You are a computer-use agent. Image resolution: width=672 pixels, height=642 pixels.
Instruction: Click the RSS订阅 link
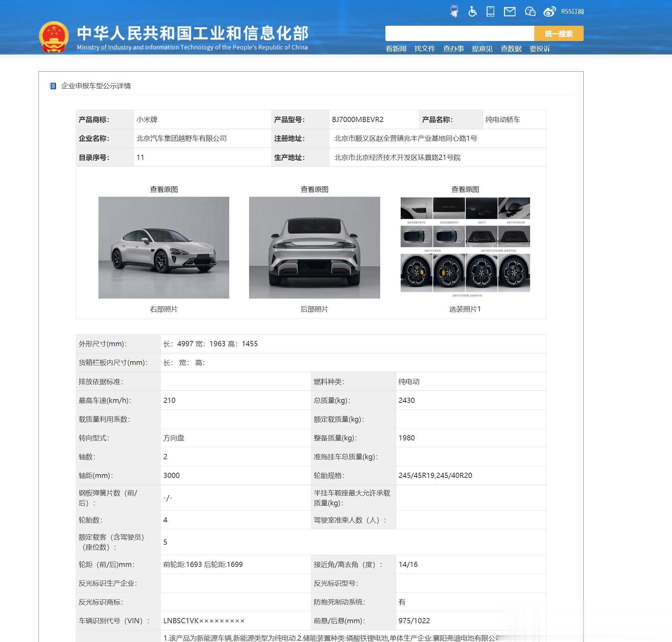pyautogui.click(x=572, y=11)
